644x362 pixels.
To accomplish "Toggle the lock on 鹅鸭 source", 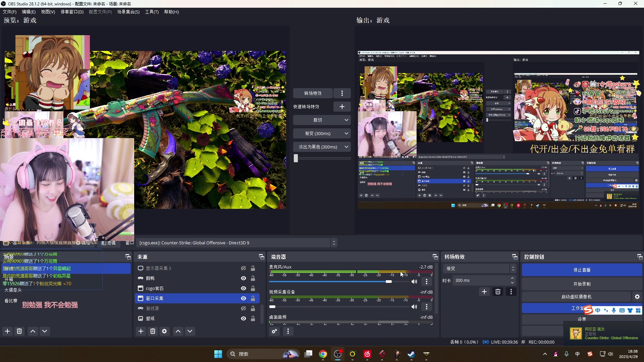I will [253, 278].
